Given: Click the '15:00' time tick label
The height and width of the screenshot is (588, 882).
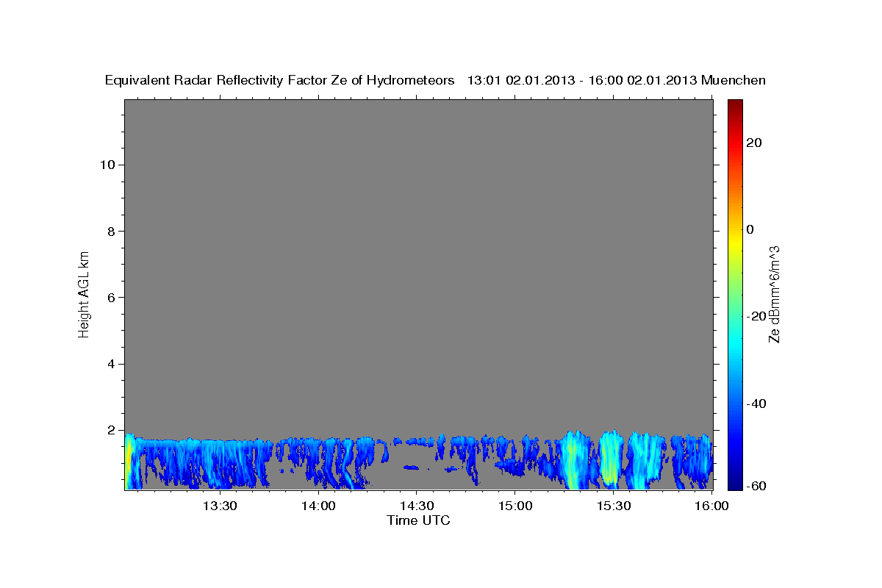Looking at the screenshot, I should 514,506.
